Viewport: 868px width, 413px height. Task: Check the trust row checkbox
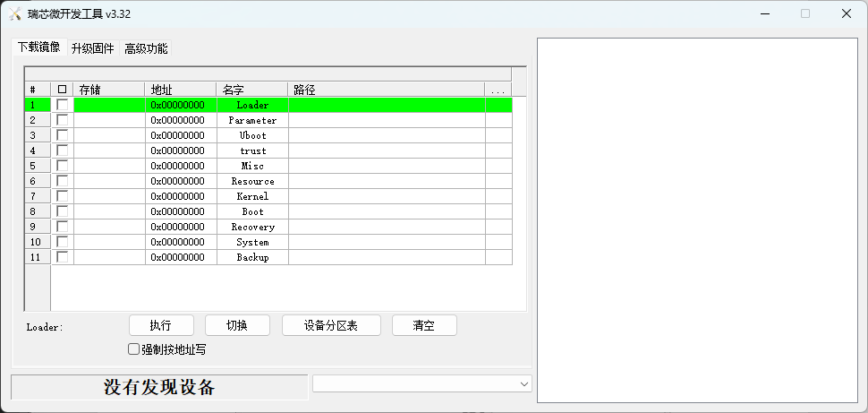[x=63, y=151]
